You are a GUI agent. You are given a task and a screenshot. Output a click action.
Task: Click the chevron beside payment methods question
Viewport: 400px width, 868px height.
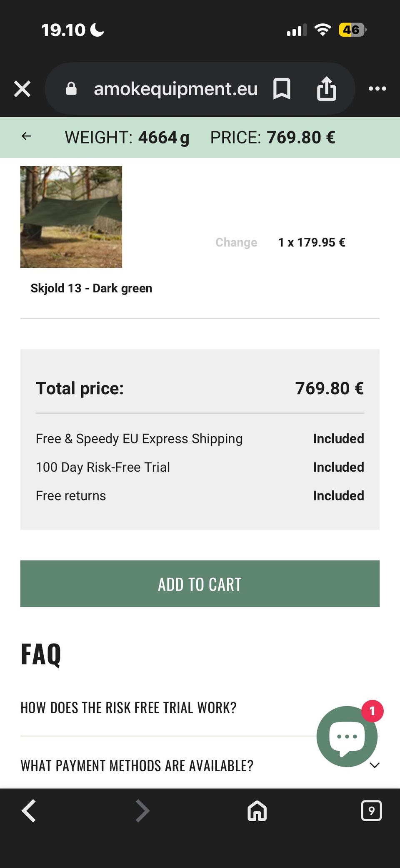pyautogui.click(x=375, y=765)
